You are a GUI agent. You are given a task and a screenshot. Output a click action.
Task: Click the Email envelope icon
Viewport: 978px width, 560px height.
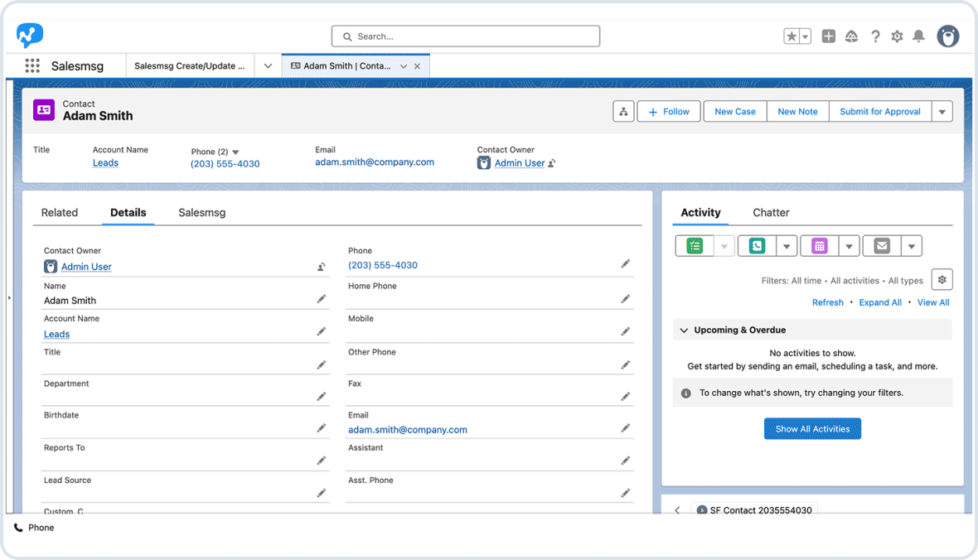882,246
